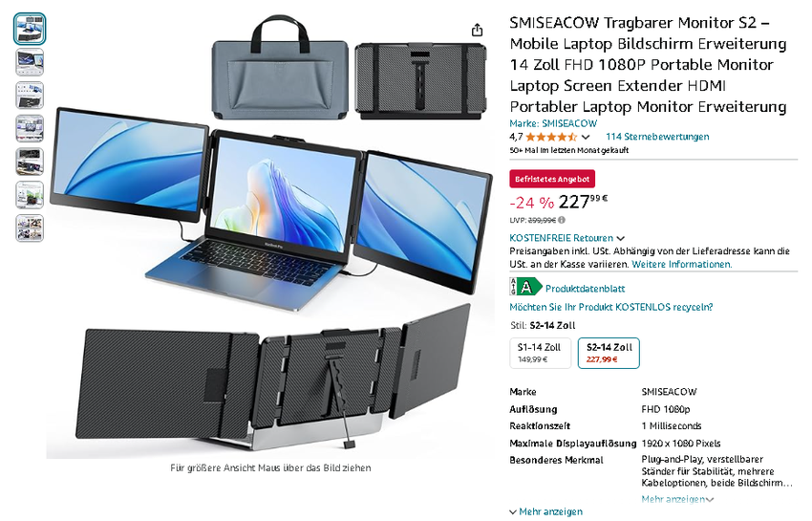This screenshot has height=521, width=812.
Task: Choose the S2-14 Zoll style option
Action: 609,353
